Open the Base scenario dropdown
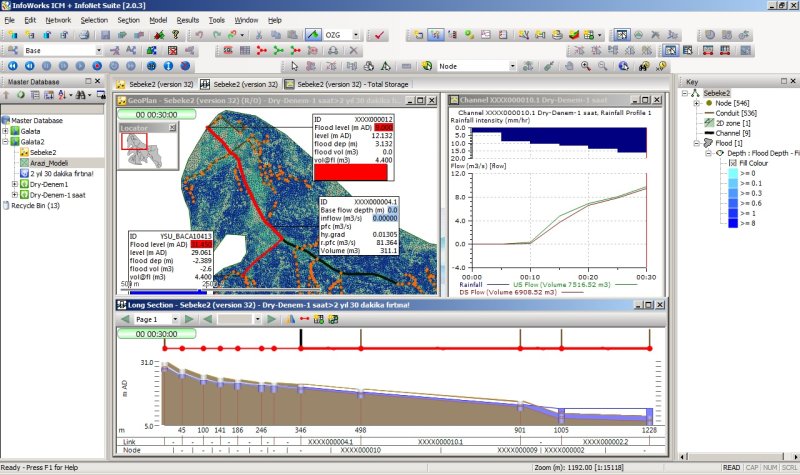 click(x=98, y=50)
